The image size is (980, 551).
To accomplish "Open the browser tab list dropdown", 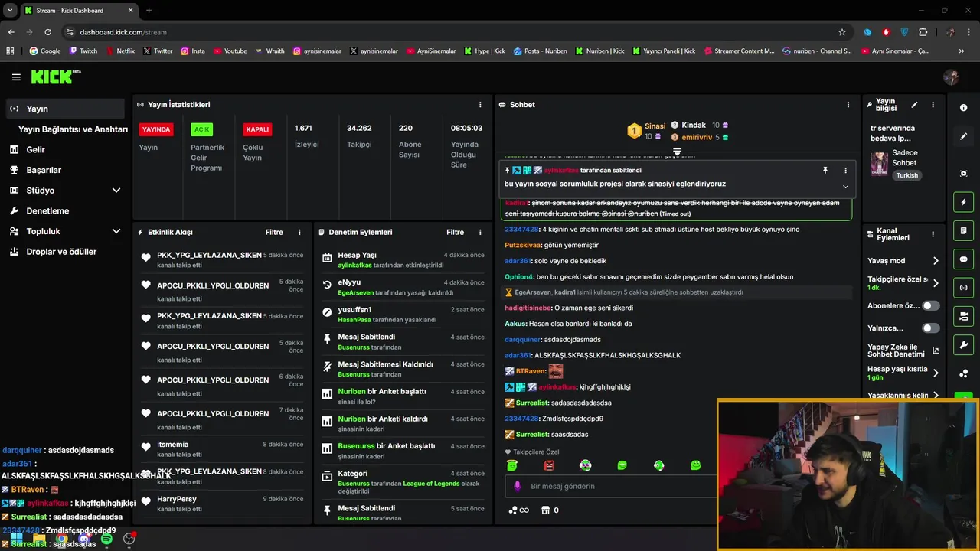I will coord(10,10).
